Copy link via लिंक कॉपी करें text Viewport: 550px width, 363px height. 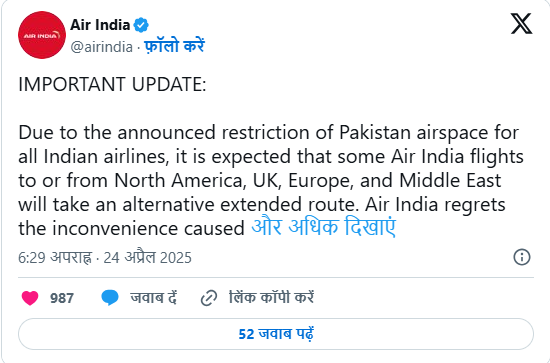271,298
